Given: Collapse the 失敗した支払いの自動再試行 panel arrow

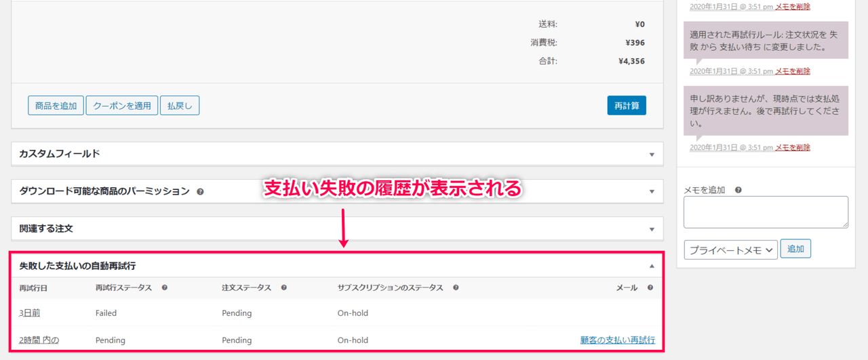Looking at the screenshot, I should coord(652,266).
